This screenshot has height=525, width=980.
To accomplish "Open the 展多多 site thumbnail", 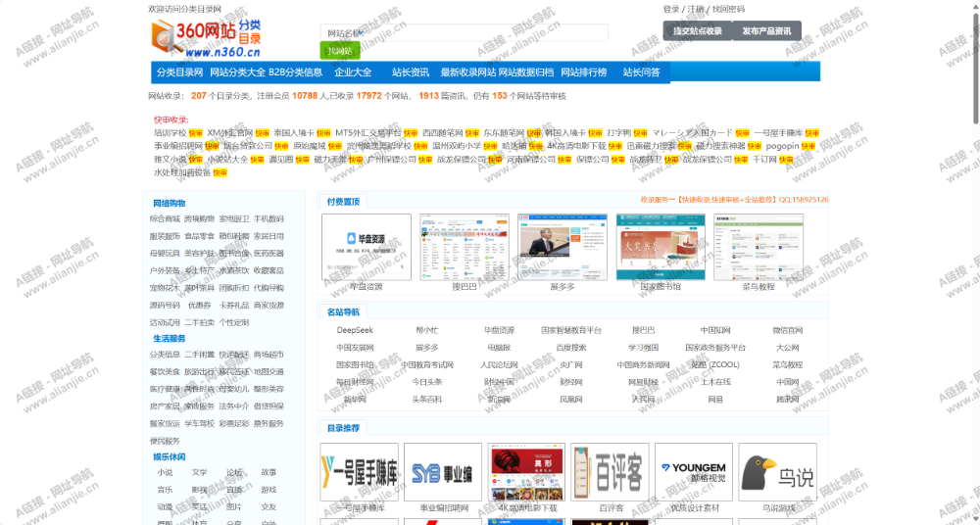I will pos(562,247).
